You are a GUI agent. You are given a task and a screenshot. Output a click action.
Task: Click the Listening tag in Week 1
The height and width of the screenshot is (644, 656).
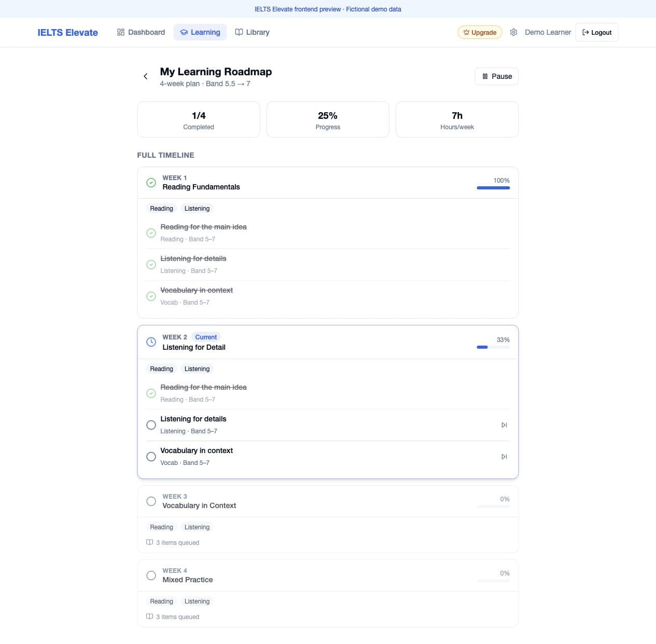[x=197, y=209]
